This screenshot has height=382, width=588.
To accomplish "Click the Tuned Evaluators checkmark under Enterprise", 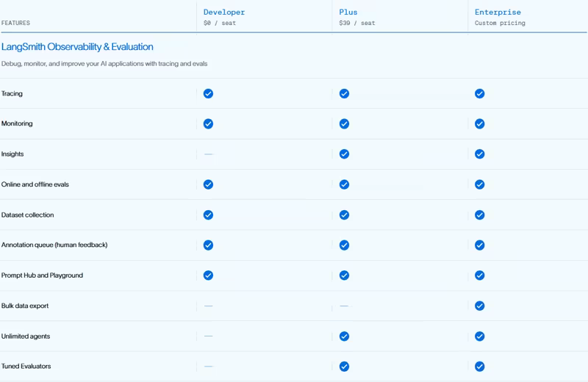I will click(x=479, y=367).
